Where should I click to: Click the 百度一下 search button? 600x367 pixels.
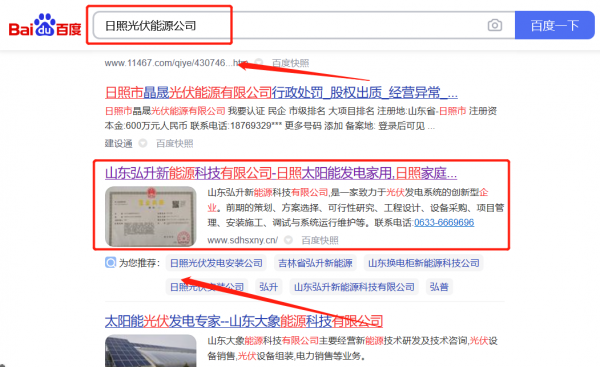click(554, 25)
